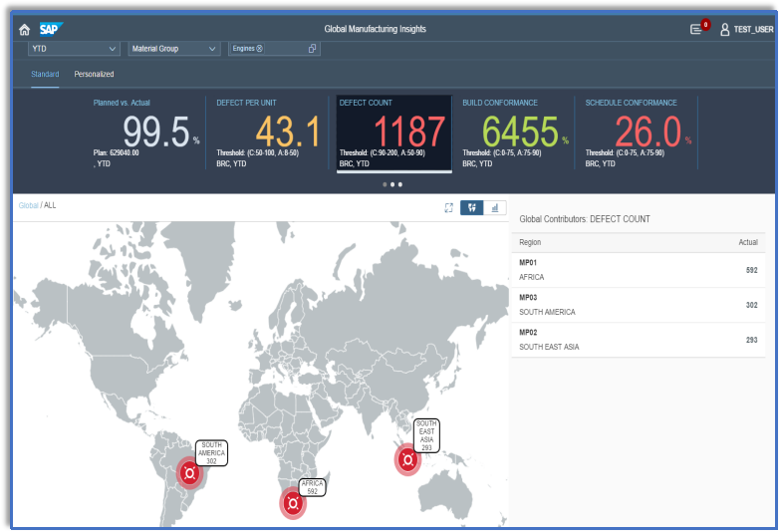
Task: Expand the Material Group dropdown
Action: coord(173,48)
